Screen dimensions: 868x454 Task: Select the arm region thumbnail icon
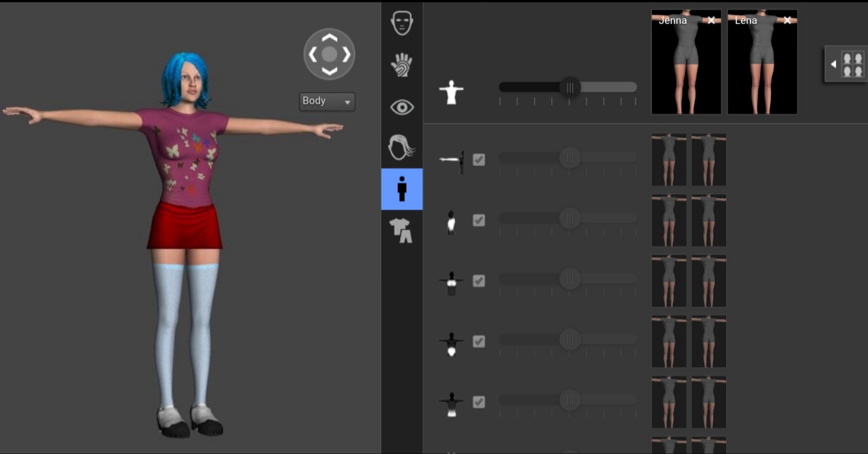tap(451, 159)
